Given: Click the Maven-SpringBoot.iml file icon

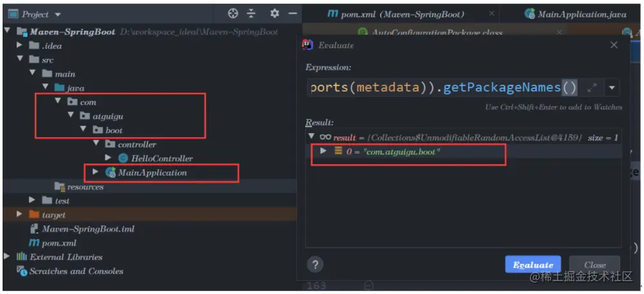Looking at the screenshot, I should [x=35, y=229].
